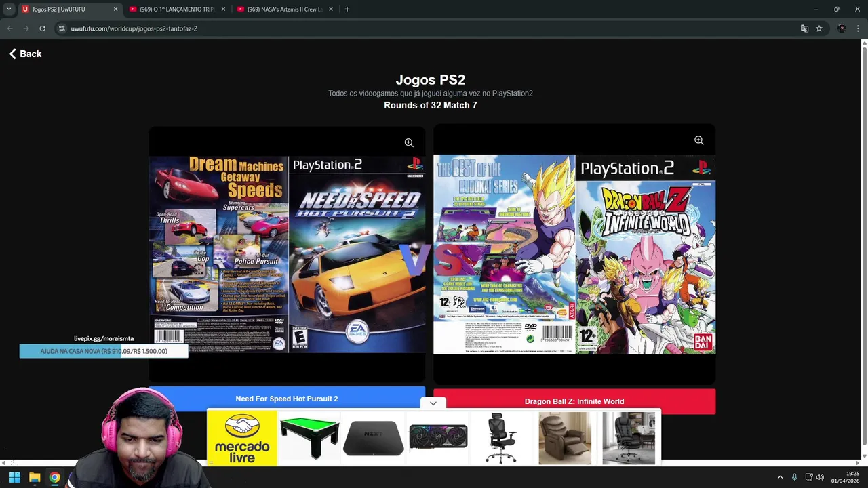Go back using the Back arrow link
The width and height of the screenshot is (868, 488).
point(25,54)
